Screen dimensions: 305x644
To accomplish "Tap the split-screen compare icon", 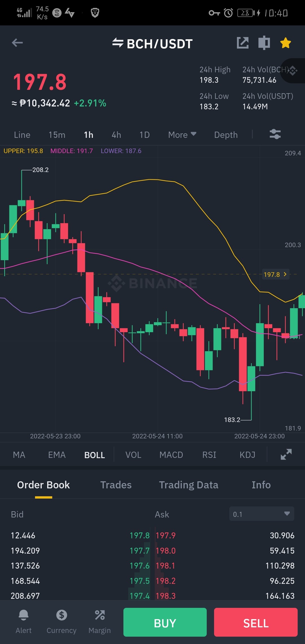I will [264, 43].
